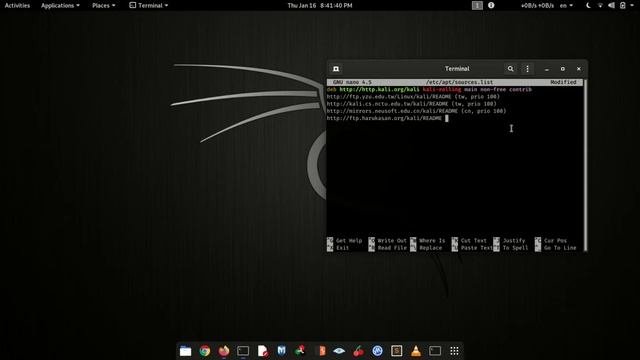The image size is (640, 360).
Task: Select workspace indicator number 1
Action: pos(477,5)
